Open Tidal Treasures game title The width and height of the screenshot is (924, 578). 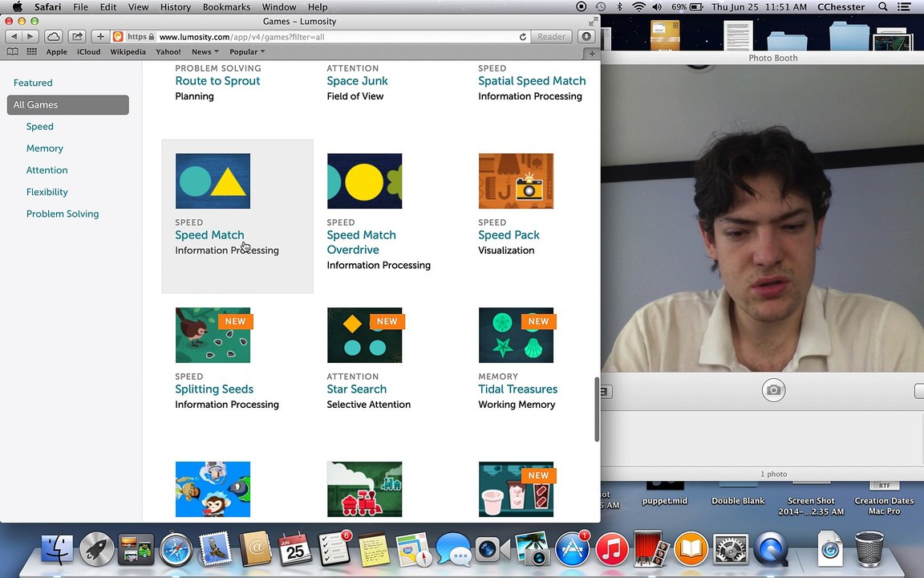[517, 389]
